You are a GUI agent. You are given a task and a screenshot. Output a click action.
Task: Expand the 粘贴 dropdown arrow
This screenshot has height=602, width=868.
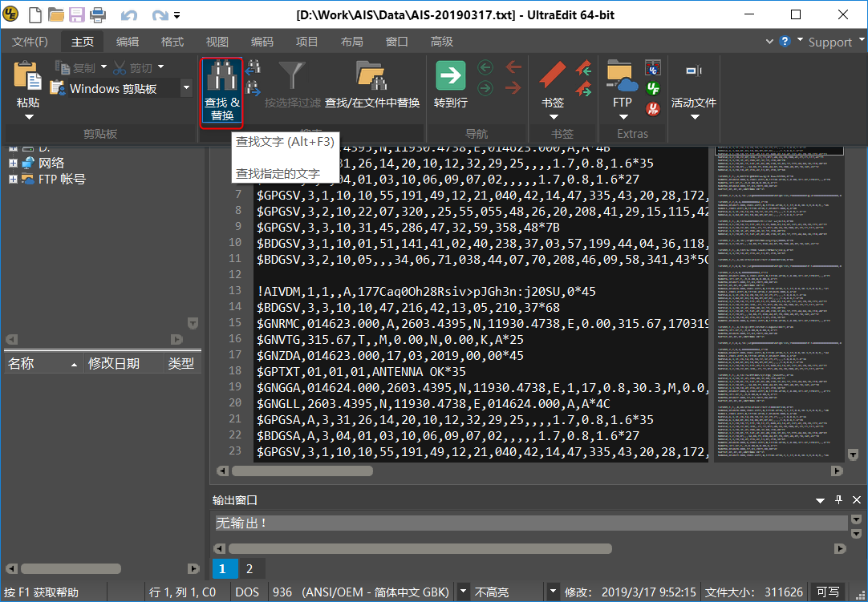[29, 117]
